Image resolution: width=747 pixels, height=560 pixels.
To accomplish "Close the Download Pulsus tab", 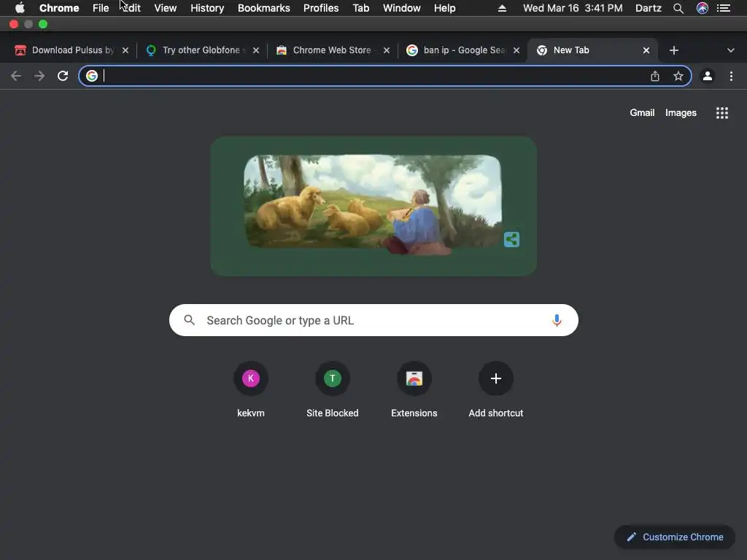I will coord(125,50).
